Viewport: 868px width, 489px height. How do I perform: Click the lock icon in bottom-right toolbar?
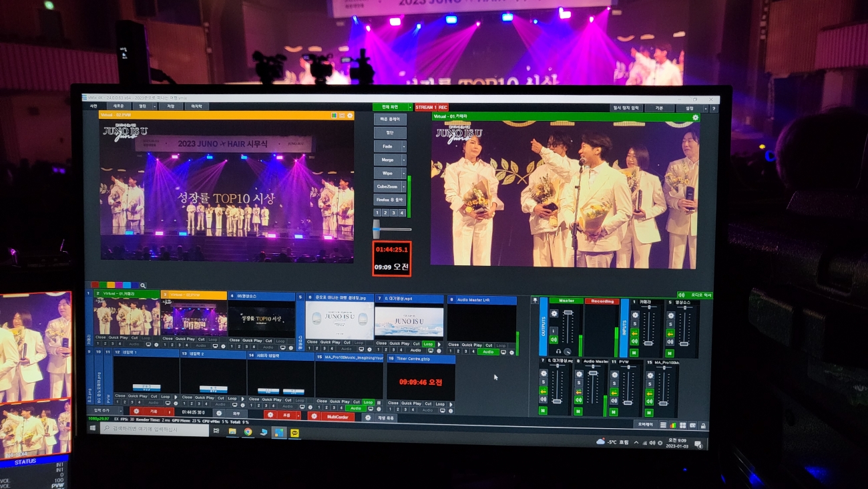point(703,426)
